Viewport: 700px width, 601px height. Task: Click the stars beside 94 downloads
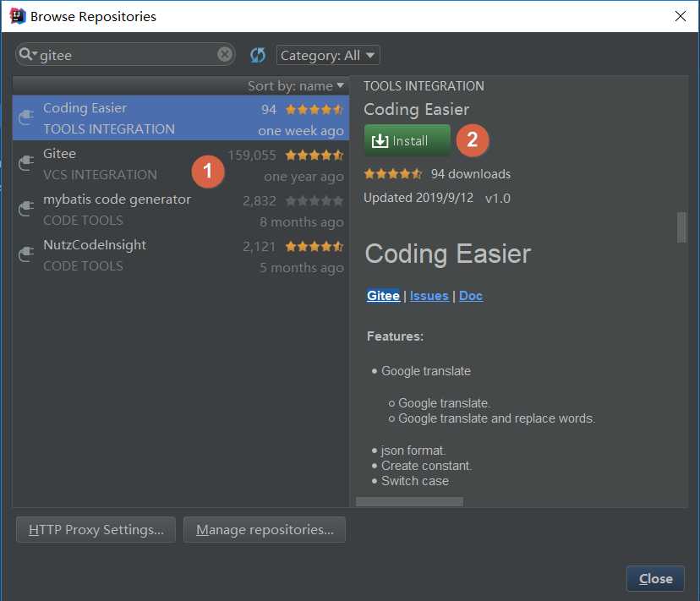pyautogui.click(x=393, y=173)
